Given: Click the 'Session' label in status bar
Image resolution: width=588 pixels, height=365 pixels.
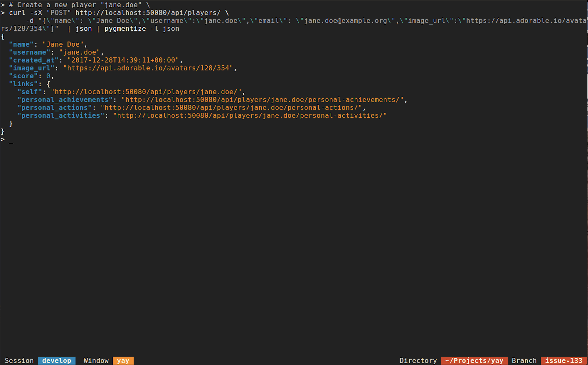Looking at the screenshot, I should point(19,360).
